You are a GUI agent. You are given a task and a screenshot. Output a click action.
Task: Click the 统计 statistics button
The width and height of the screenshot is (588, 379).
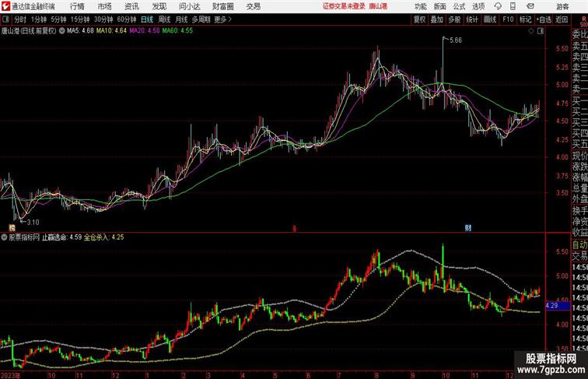472,19
